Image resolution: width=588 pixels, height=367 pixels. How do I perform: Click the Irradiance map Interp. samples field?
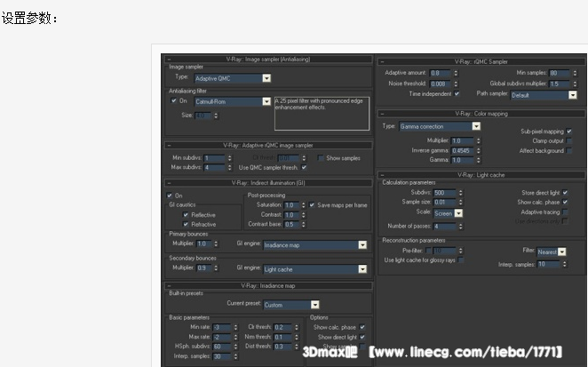(x=222, y=356)
